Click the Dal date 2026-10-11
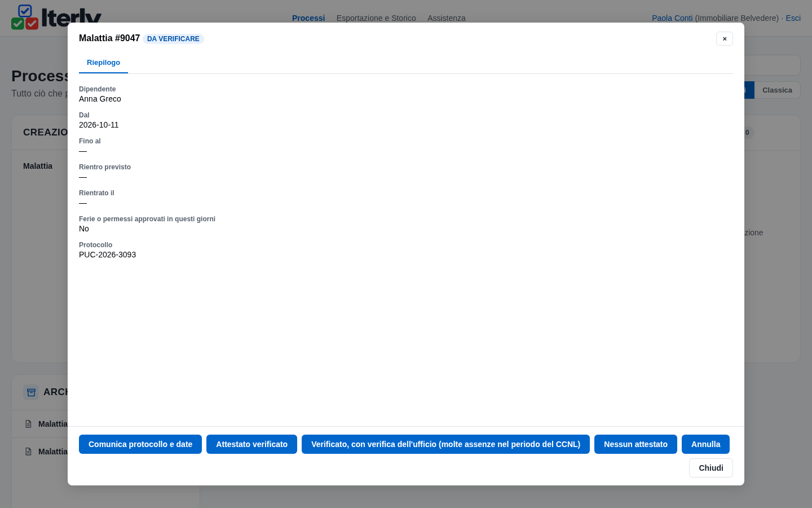The height and width of the screenshot is (508, 812). pyautogui.click(x=99, y=125)
